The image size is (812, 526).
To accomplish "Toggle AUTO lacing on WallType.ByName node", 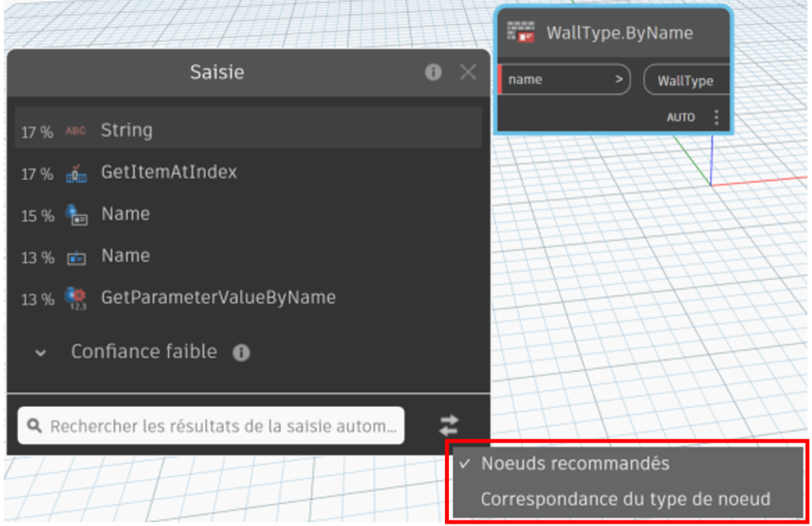I will [681, 116].
